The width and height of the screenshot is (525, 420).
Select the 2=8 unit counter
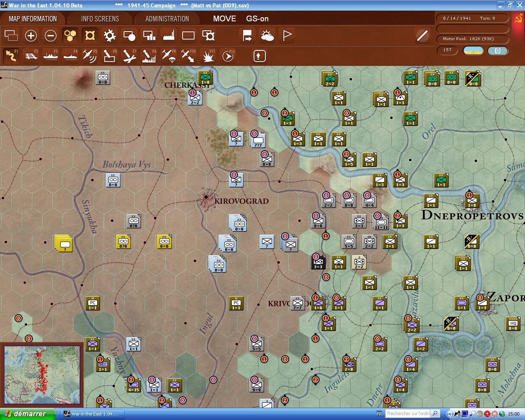coord(349,365)
